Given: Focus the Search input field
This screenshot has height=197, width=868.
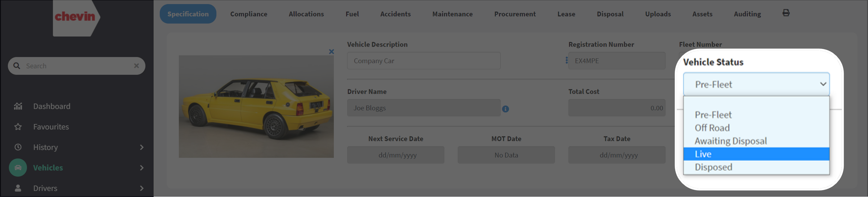Looking at the screenshot, I should click(77, 66).
